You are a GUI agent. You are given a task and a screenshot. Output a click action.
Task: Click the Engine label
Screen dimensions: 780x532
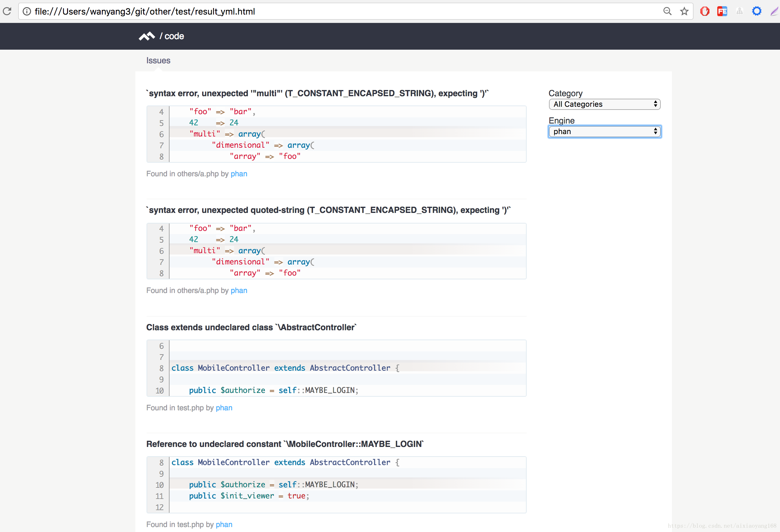[561, 120]
